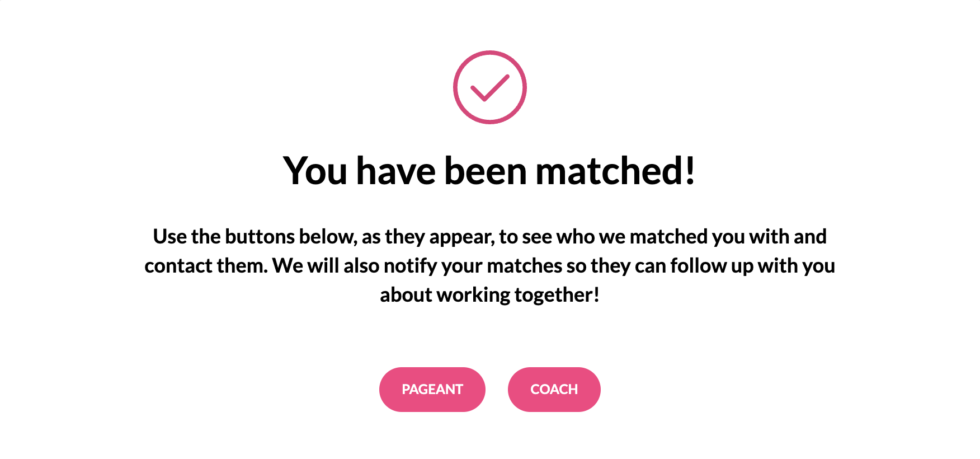Image resolution: width=980 pixels, height=459 pixels.
Task: Open the COACH match button
Action: point(554,390)
